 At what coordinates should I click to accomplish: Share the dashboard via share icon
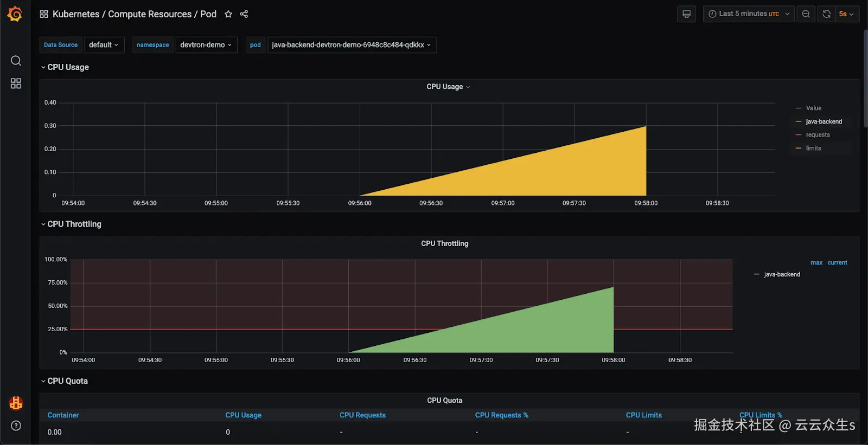click(244, 14)
